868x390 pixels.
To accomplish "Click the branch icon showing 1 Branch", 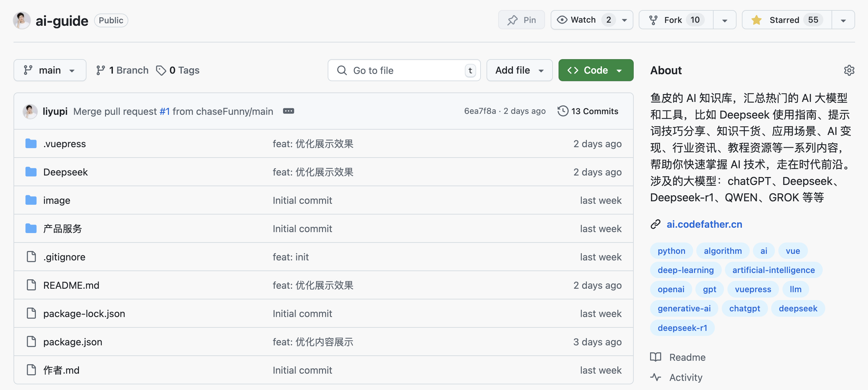I will tap(122, 70).
